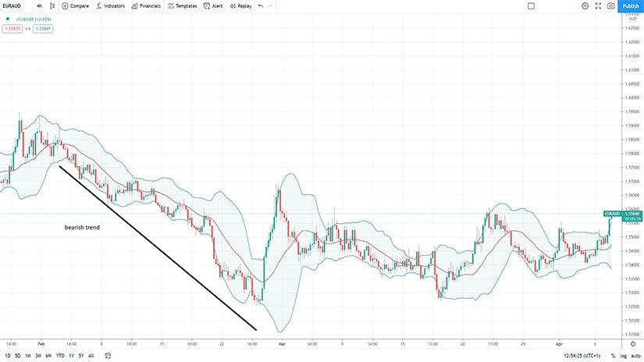Click the red sell price 1.55837

click(x=12, y=29)
